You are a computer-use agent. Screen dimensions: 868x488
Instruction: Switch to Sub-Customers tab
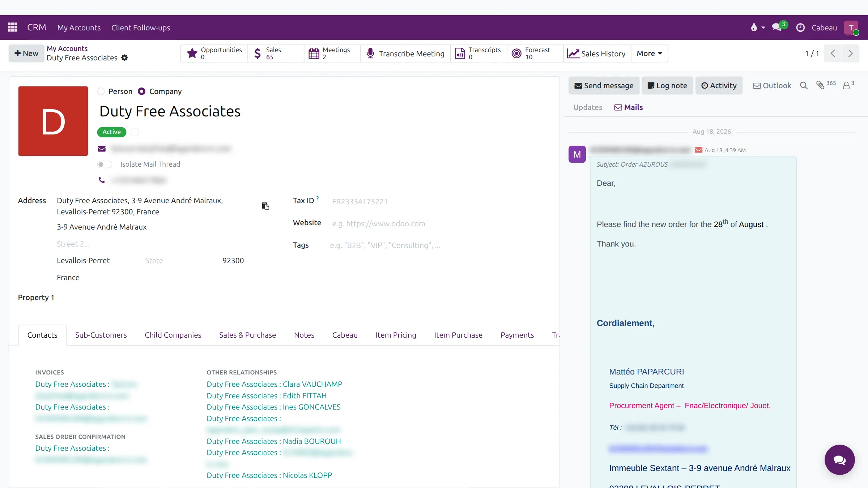pyautogui.click(x=101, y=335)
